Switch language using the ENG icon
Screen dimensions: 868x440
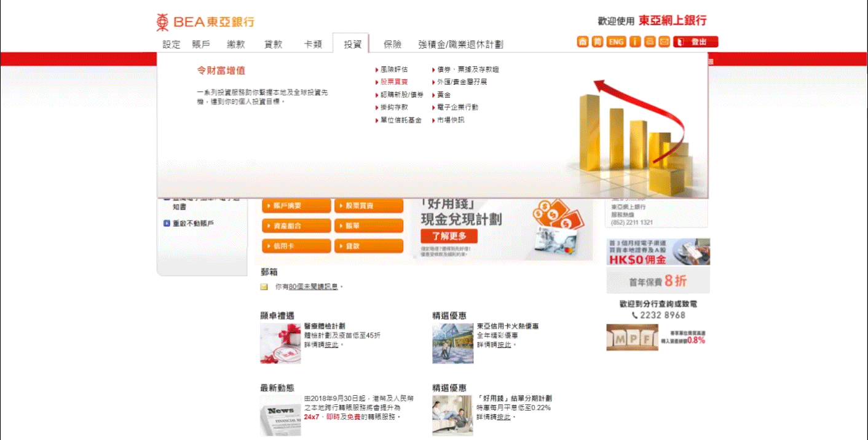(616, 42)
